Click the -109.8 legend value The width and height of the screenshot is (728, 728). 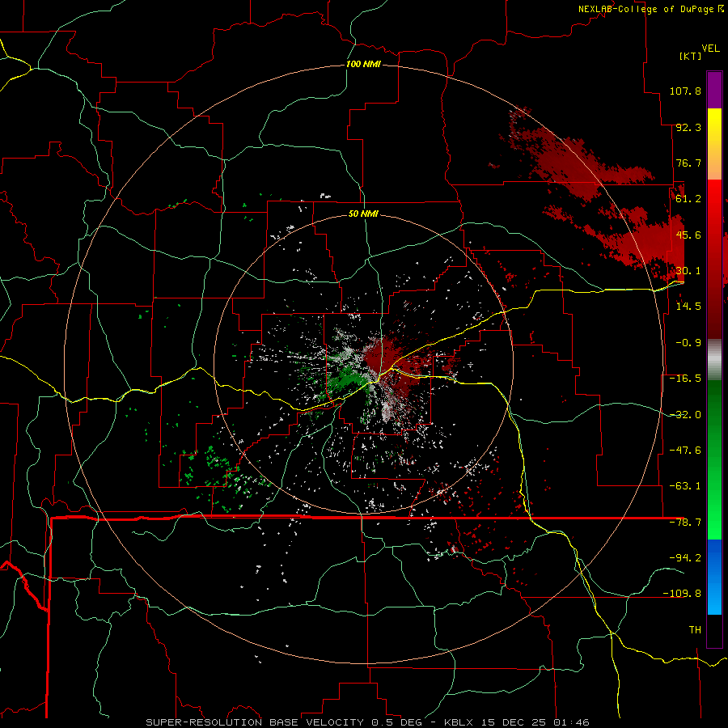point(682,594)
